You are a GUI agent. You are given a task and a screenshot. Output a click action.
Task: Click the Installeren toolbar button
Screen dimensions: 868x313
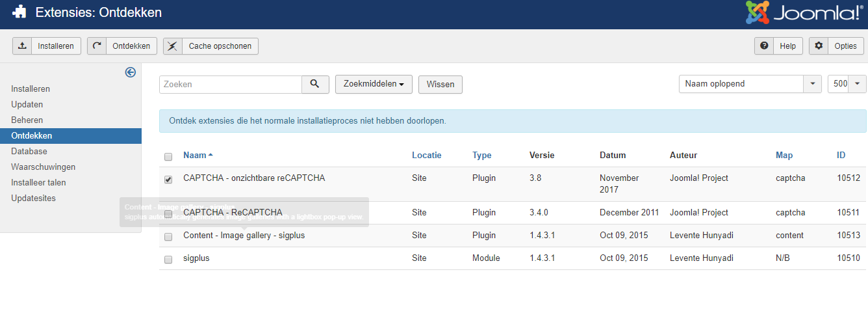click(x=47, y=46)
